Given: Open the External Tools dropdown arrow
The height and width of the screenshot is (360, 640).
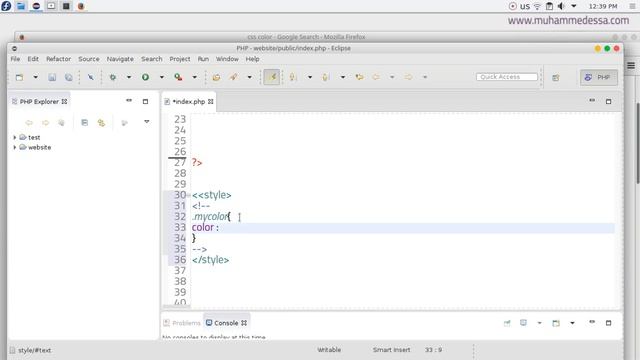Looking at the screenshot, I should (194, 77).
